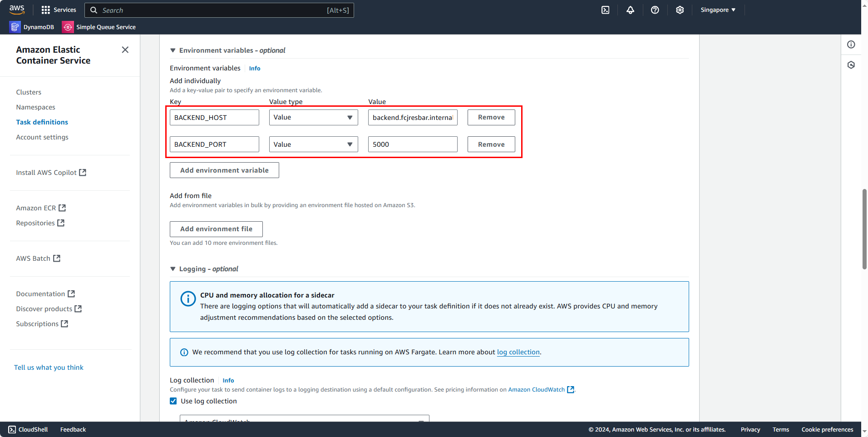Click the external link icon beside Repositories
Viewport: 868px width, 437px height.
(x=61, y=223)
